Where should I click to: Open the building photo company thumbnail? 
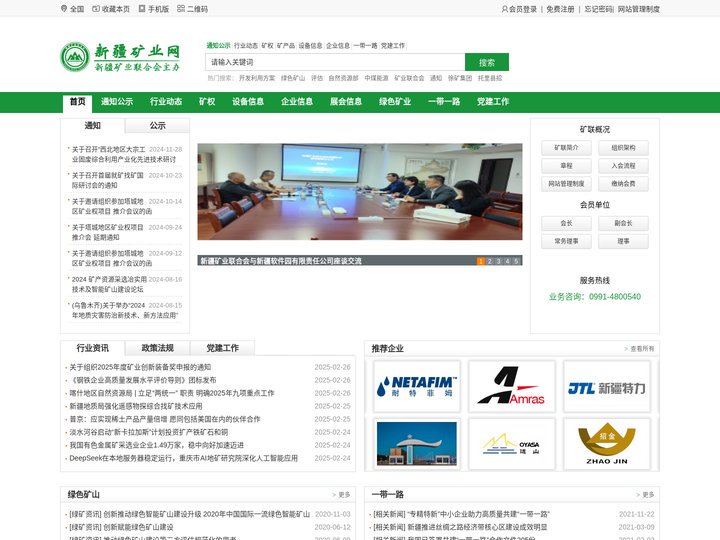click(417, 444)
